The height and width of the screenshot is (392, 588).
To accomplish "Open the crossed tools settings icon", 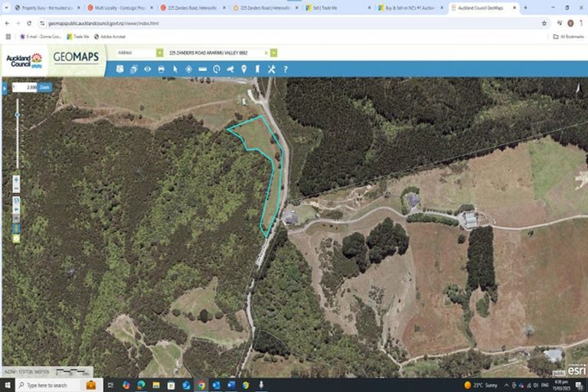I will 272,69.
